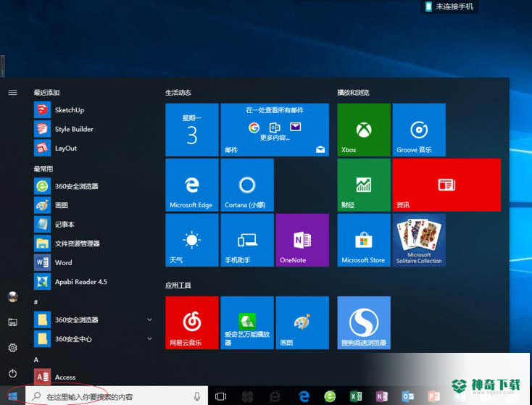532x405 pixels.
Task: Open 文件资源管理器 in the app list
Action: (x=91, y=243)
